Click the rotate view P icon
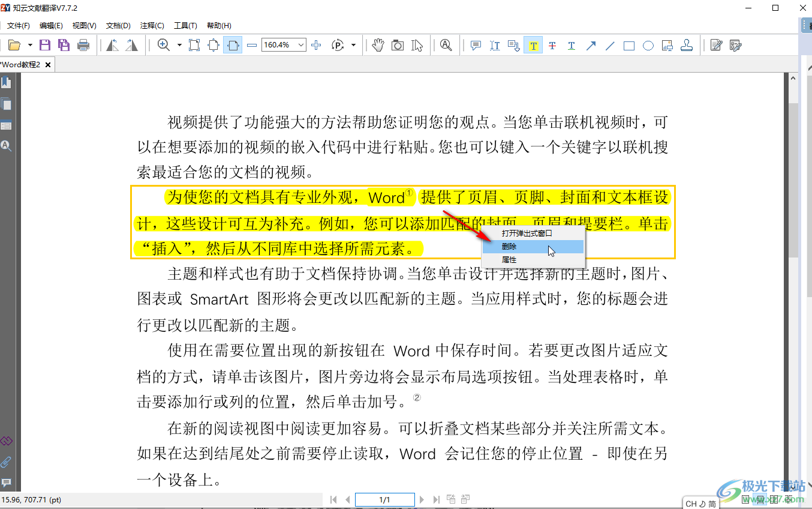This screenshot has height=509, width=812. tap(338, 45)
